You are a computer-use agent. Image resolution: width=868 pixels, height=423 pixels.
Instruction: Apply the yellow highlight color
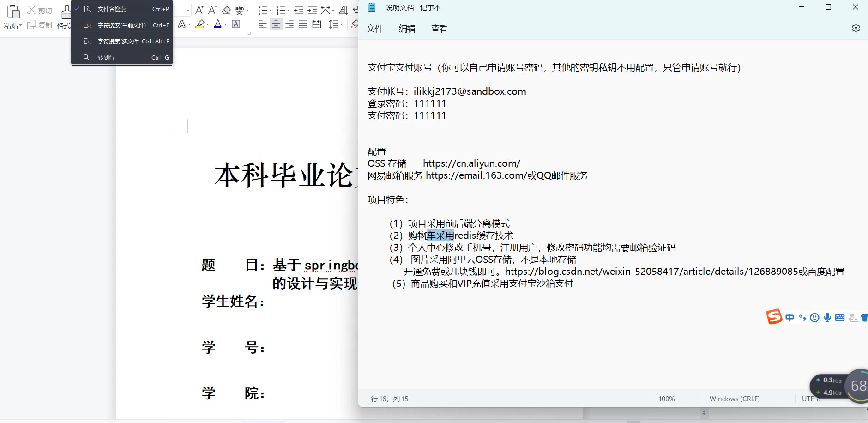[199, 24]
